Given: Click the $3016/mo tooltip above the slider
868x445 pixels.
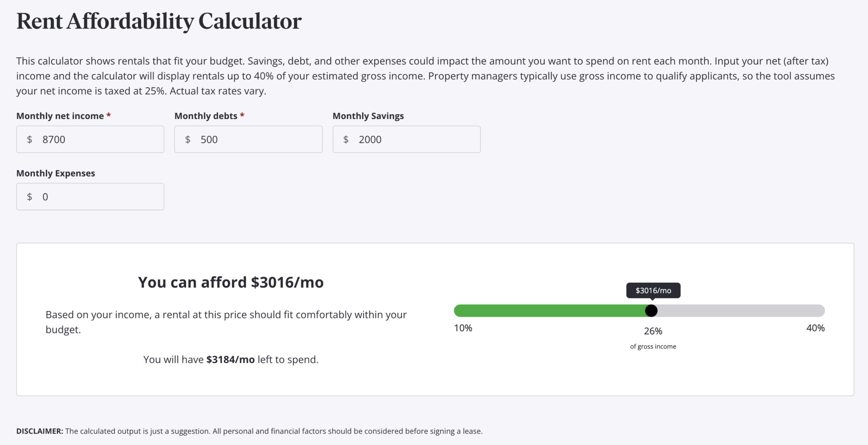Looking at the screenshot, I should [653, 291].
